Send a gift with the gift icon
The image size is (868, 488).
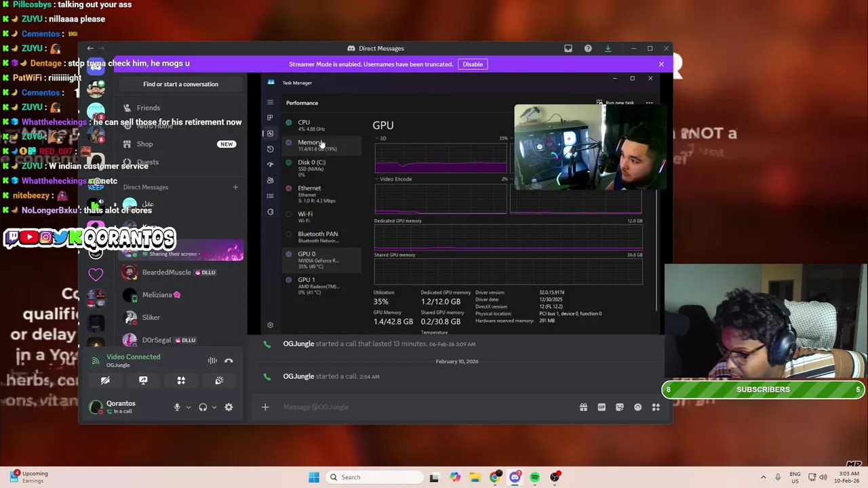(x=583, y=407)
